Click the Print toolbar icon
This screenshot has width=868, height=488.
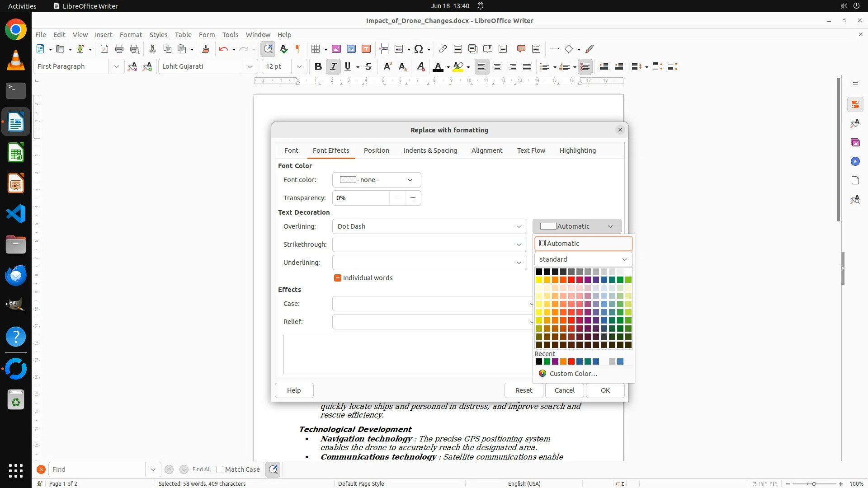coord(119,49)
